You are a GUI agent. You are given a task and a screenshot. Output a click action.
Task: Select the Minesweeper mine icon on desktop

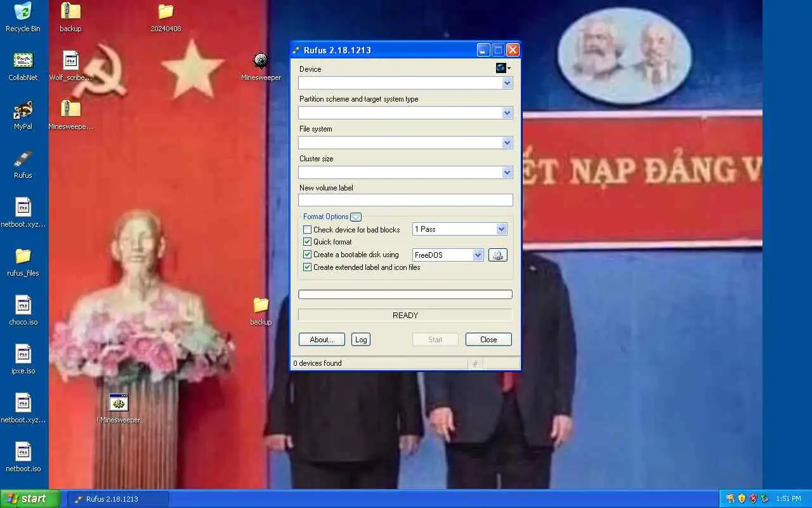[x=261, y=66]
